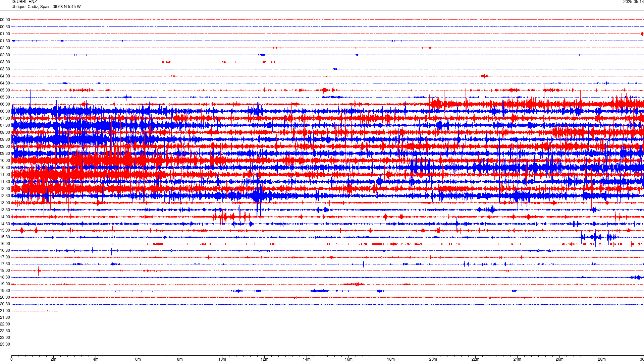Click the 4m tick on time axis

click(96, 359)
